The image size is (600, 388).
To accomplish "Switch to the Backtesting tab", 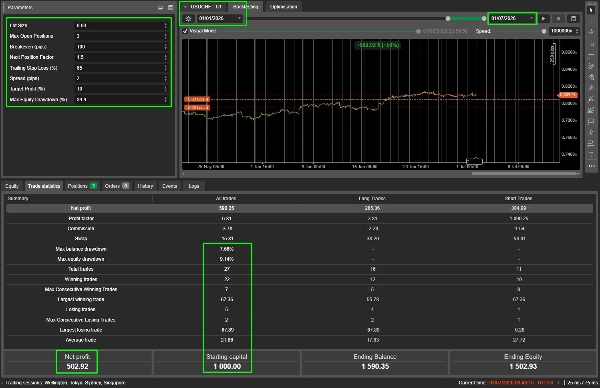I will tap(245, 7).
